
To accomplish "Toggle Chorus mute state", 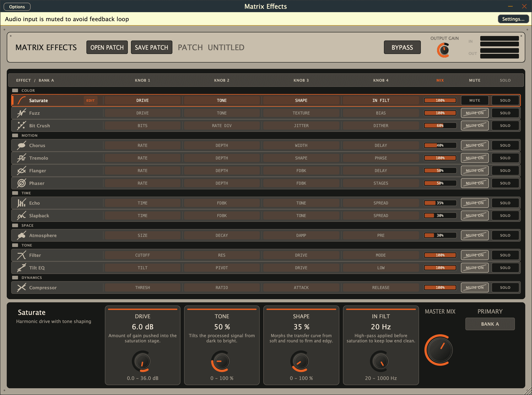I will (475, 145).
